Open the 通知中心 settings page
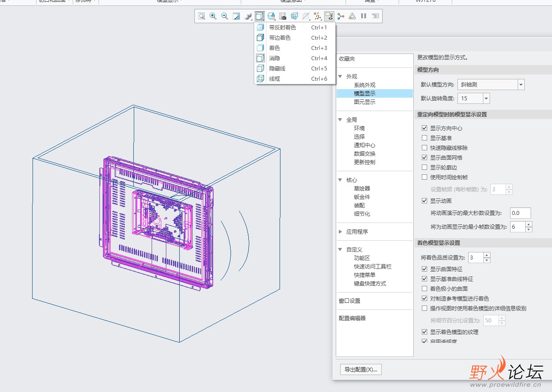 tap(365, 145)
